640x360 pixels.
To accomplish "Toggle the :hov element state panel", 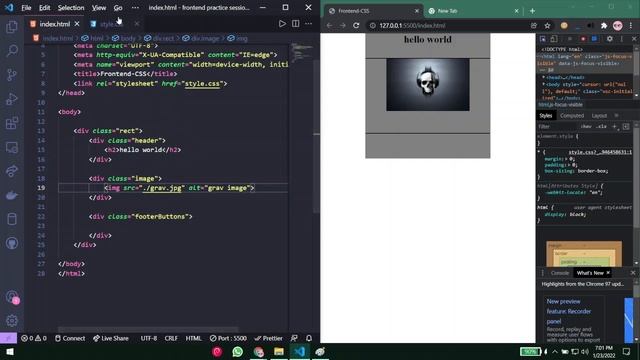I will point(586,127).
